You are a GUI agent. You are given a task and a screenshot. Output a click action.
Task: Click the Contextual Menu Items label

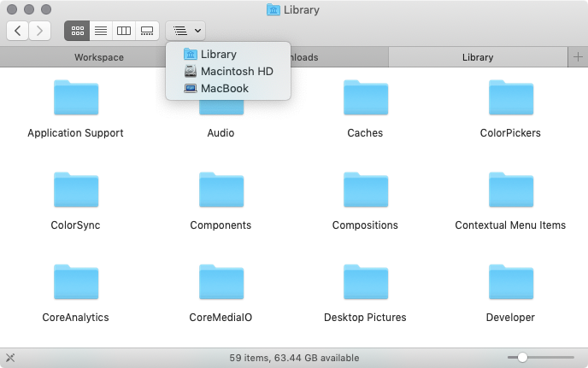(x=510, y=225)
